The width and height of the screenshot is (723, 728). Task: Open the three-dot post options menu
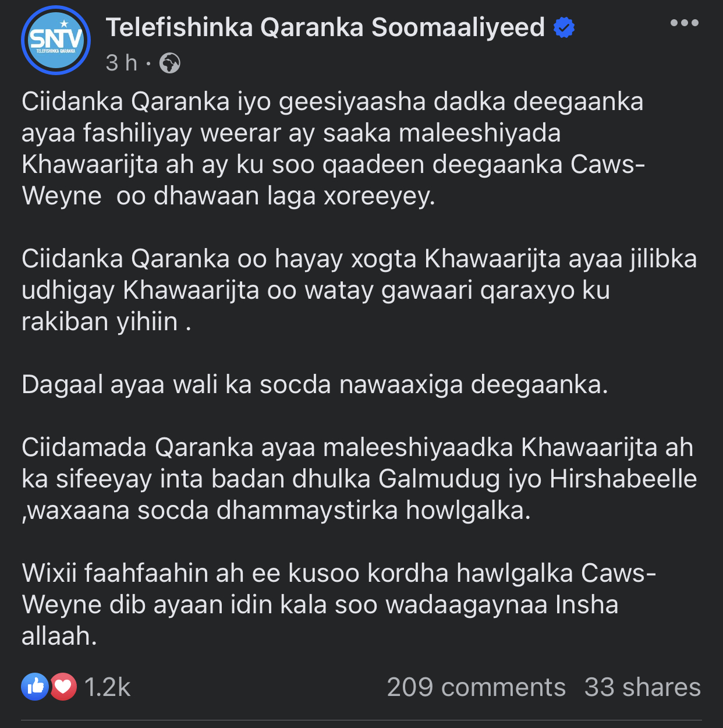coord(684,23)
